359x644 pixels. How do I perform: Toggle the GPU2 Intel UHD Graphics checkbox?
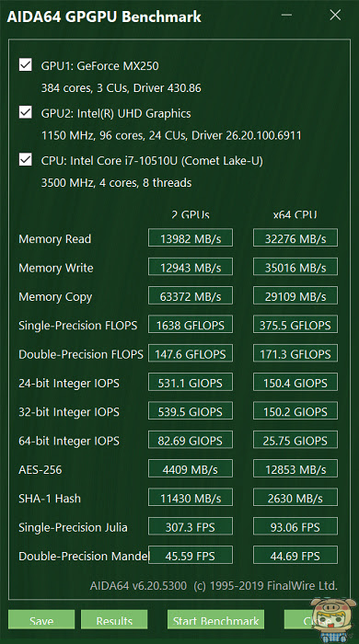point(26,112)
